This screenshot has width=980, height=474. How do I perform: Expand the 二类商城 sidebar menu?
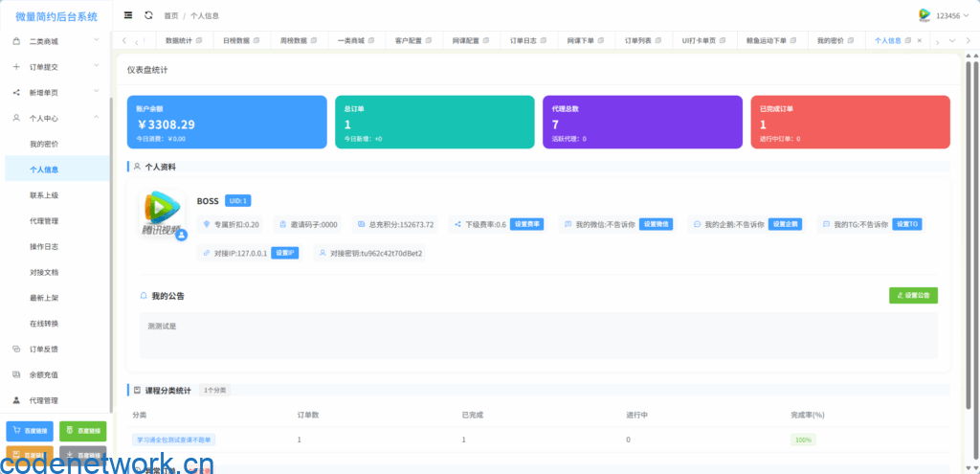tap(56, 41)
